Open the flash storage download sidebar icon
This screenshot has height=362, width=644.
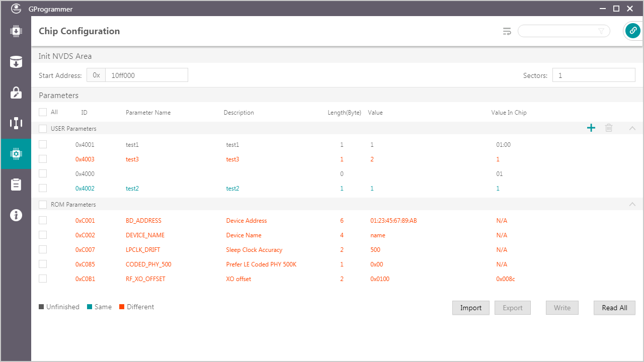[x=16, y=62]
